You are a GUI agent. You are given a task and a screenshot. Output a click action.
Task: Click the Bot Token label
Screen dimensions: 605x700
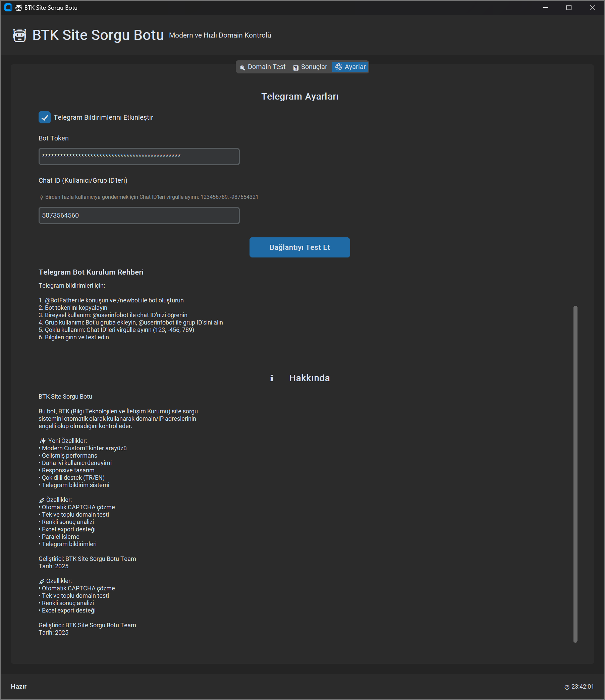click(53, 138)
